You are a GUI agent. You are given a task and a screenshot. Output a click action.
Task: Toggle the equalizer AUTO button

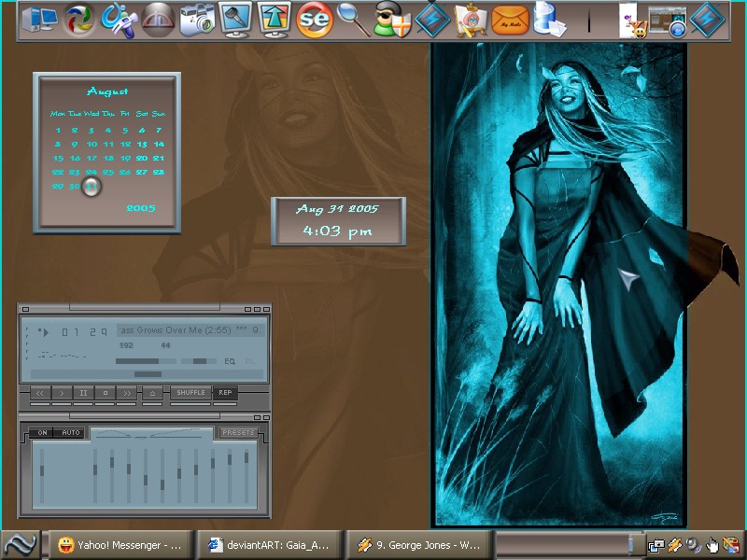point(71,432)
